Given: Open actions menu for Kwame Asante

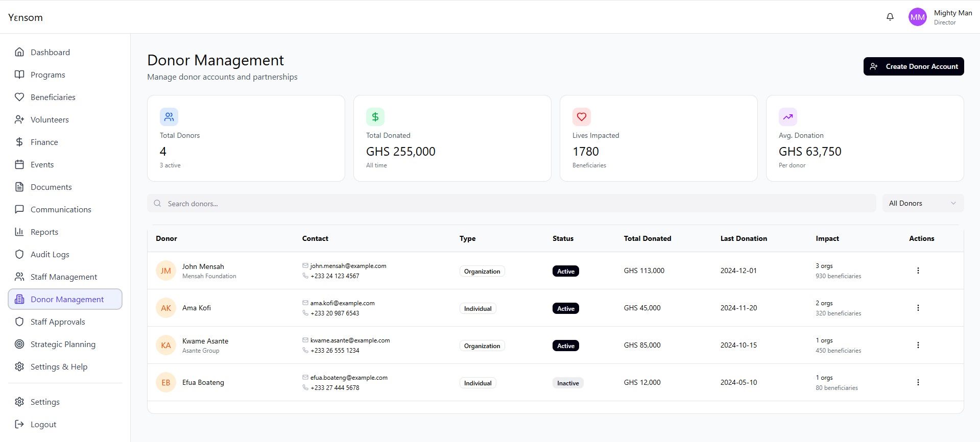Looking at the screenshot, I should (918, 345).
